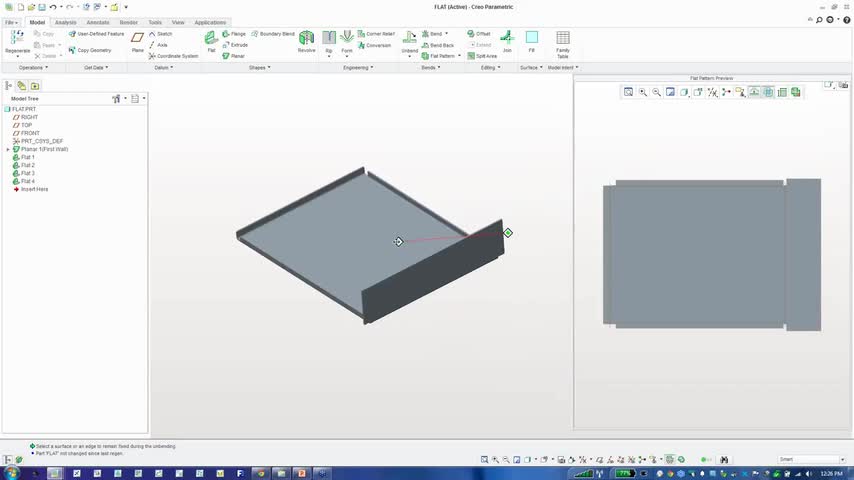Expand the Planar 1 (First Wall) node

(x=8, y=149)
